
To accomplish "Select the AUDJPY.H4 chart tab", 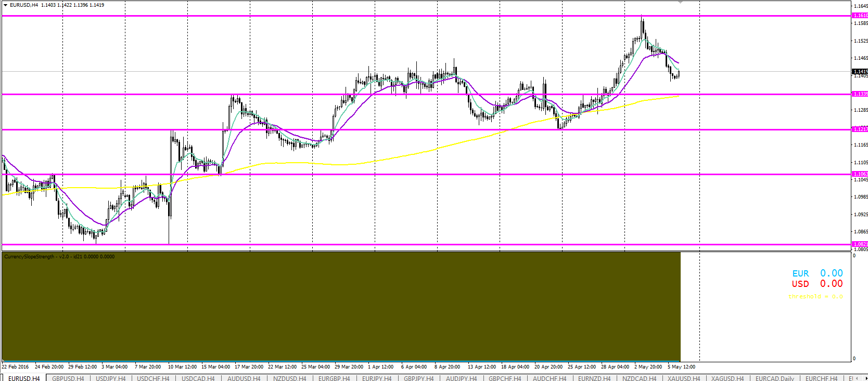I will 461,378.
